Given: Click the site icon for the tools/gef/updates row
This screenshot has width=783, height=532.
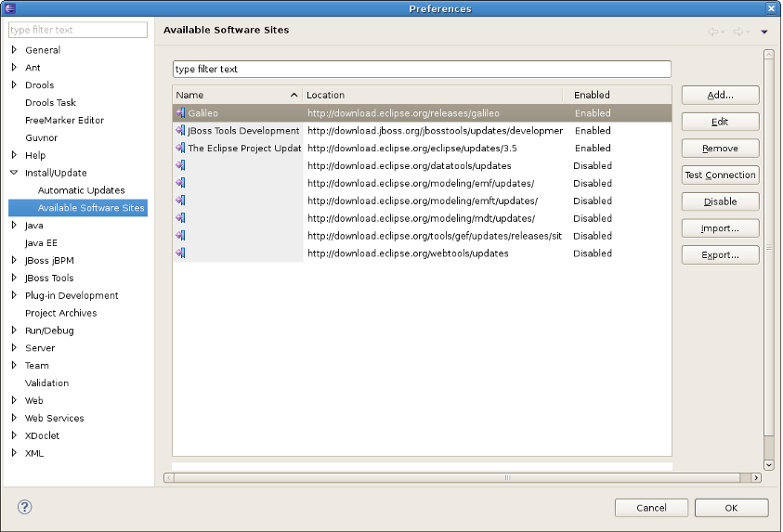Looking at the screenshot, I should (180, 235).
